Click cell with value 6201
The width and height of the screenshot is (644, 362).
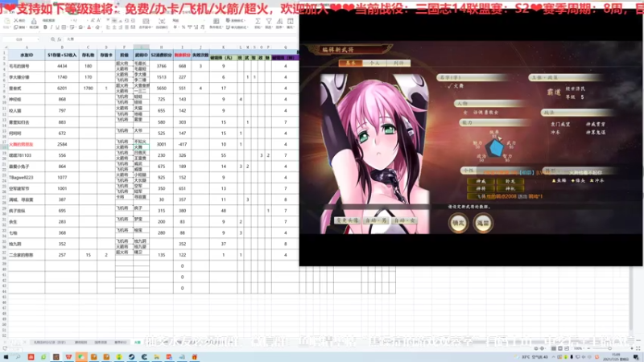pos(62,88)
